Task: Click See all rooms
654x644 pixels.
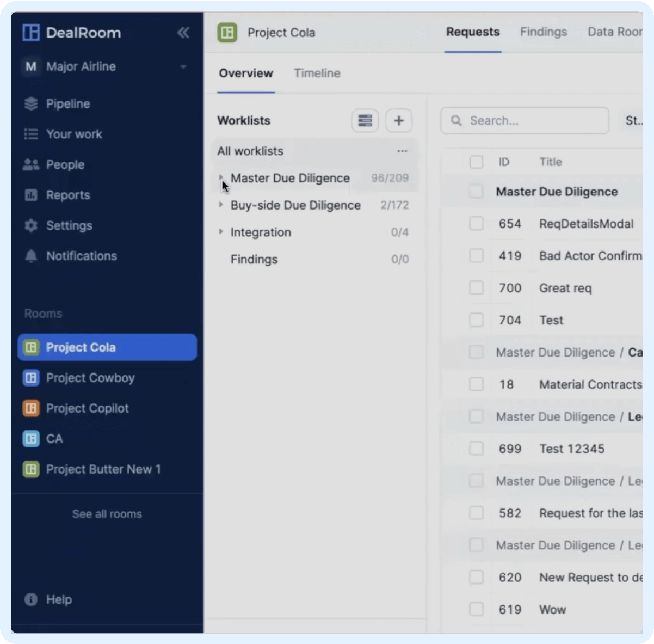Action: [x=107, y=513]
